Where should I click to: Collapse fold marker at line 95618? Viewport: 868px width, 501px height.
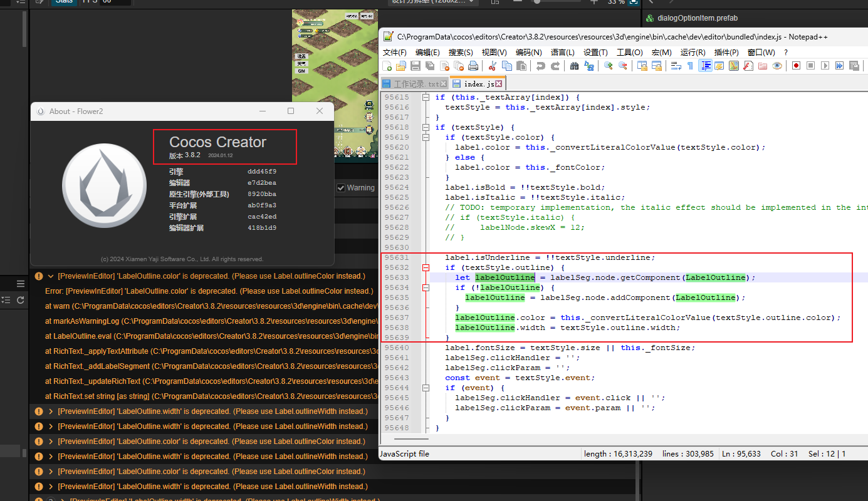pyautogui.click(x=426, y=127)
